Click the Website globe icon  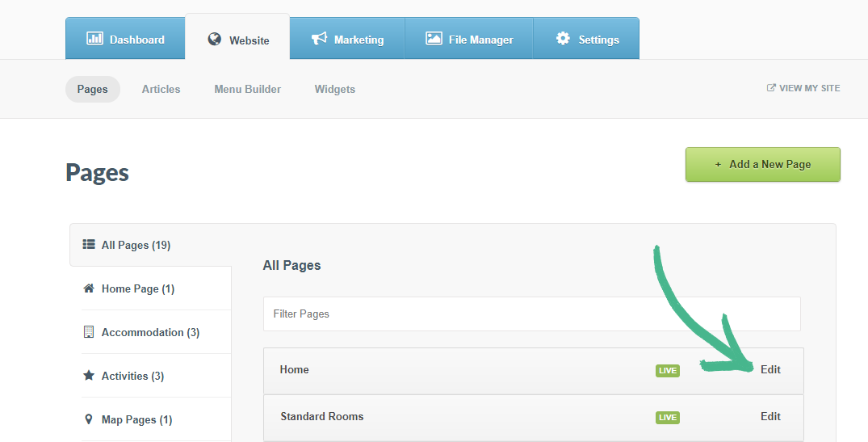pyautogui.click(x=214, y=40)
